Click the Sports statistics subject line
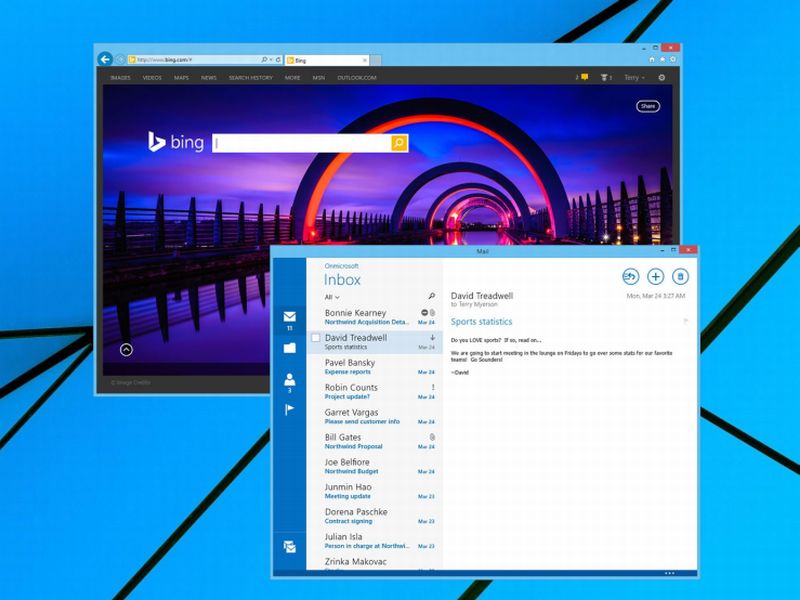800x600 pixels. pos(481,321)
